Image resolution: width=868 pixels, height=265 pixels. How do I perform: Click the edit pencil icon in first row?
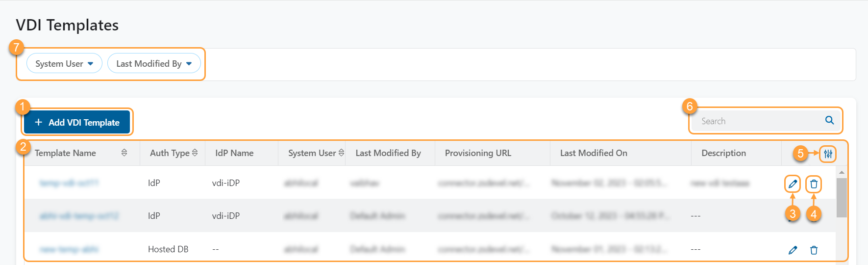[x=792, y=184]
